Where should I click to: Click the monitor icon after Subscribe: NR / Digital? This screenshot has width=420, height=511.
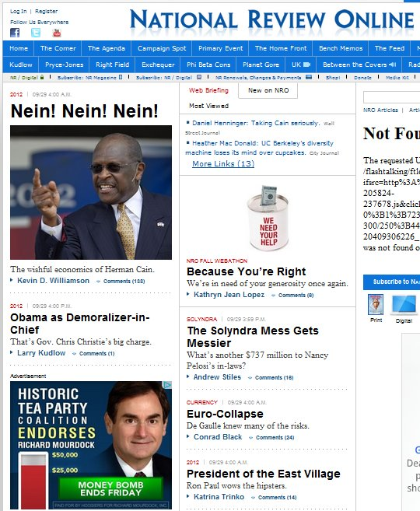tap(199, 77)
